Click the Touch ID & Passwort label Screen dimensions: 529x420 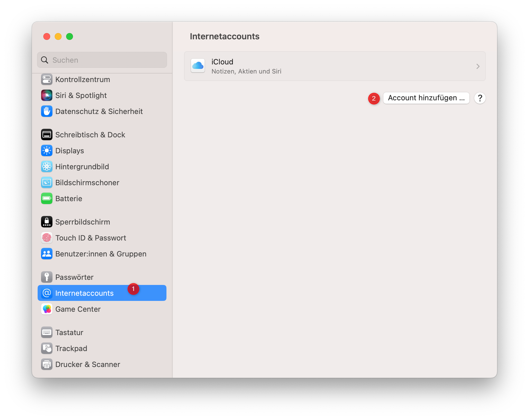point(91,238)
